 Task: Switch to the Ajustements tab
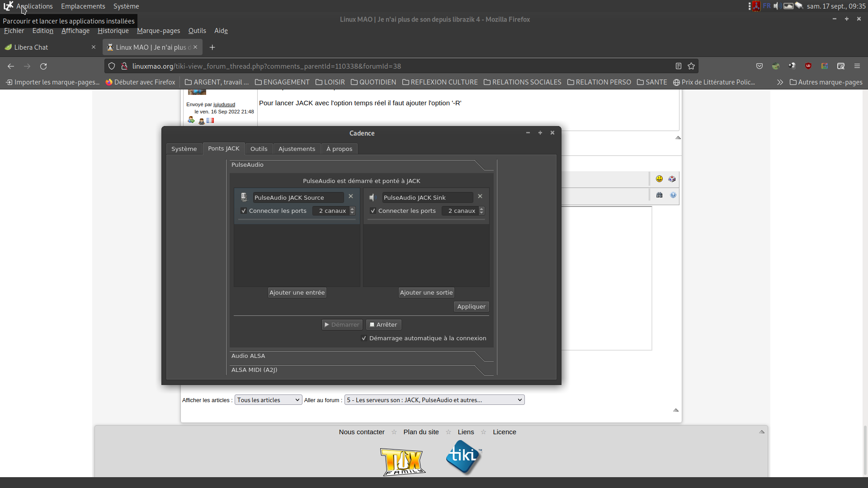tap(297, 149)
